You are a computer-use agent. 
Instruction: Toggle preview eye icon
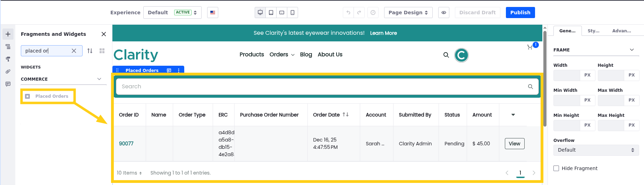[444, 13]
